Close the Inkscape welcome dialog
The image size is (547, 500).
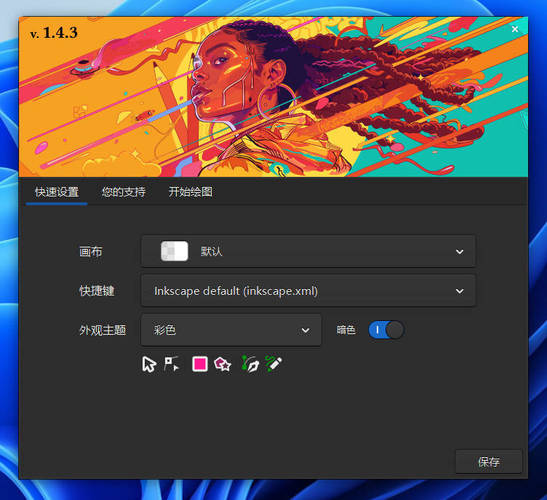[515, 29]
